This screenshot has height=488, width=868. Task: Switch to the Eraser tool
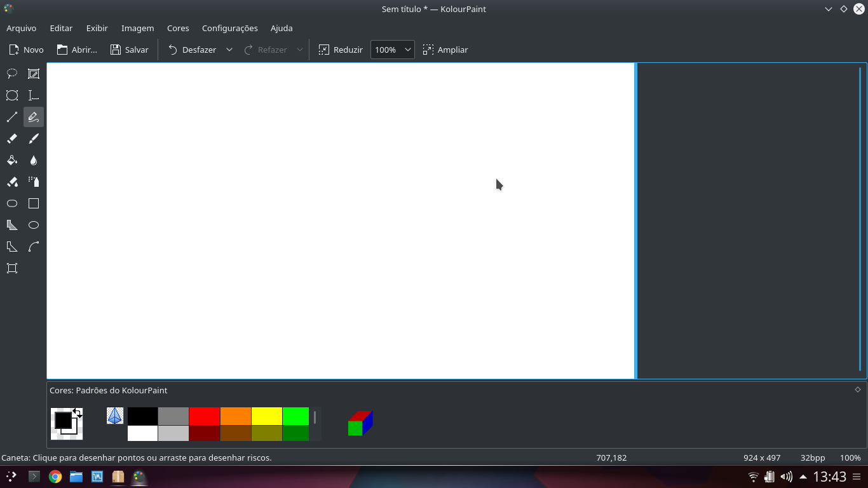pyautogui.click(x=11, y=139)
